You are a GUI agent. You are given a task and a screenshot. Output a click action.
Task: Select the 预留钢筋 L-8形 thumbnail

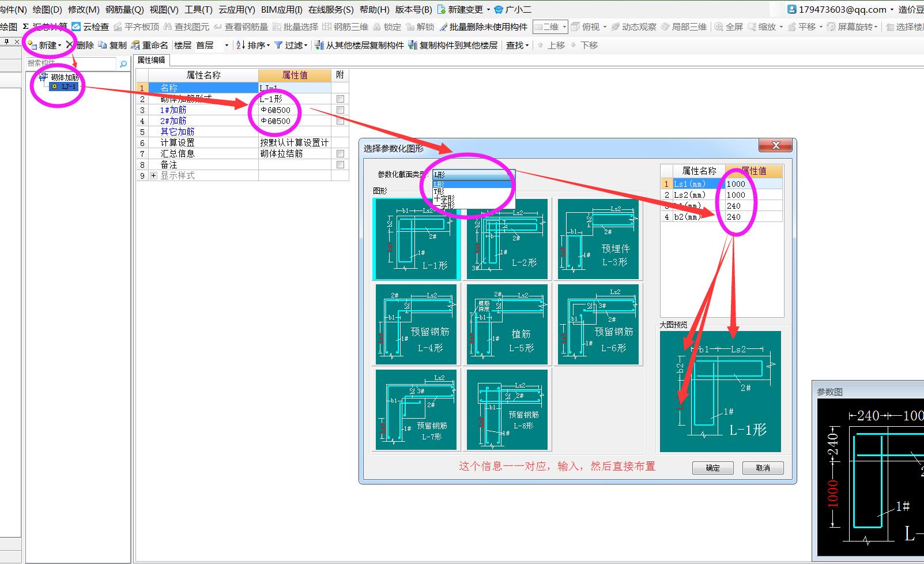click(x=507, y=409)
